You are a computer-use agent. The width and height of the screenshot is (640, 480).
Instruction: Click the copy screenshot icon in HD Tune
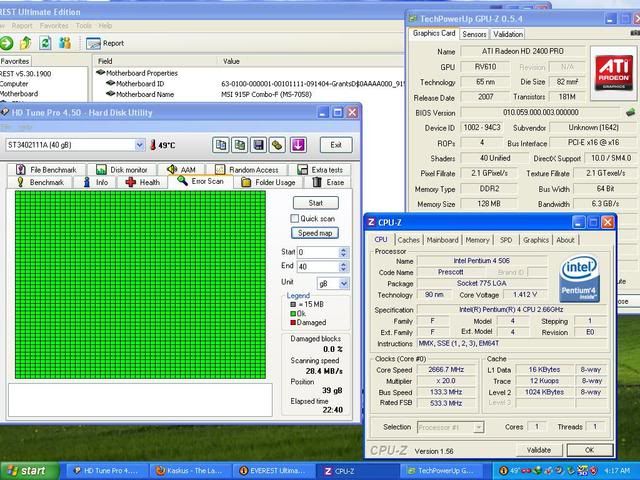click(x=240, y=145)
